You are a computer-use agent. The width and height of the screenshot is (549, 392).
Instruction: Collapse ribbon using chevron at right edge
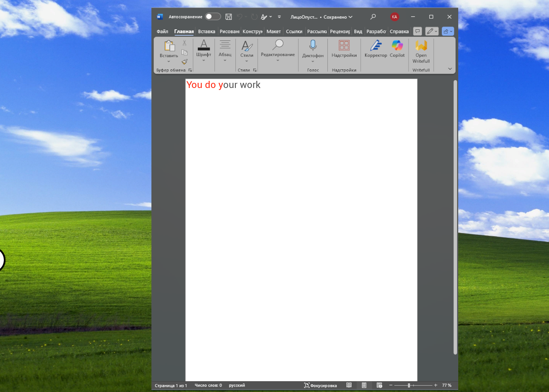450,69
